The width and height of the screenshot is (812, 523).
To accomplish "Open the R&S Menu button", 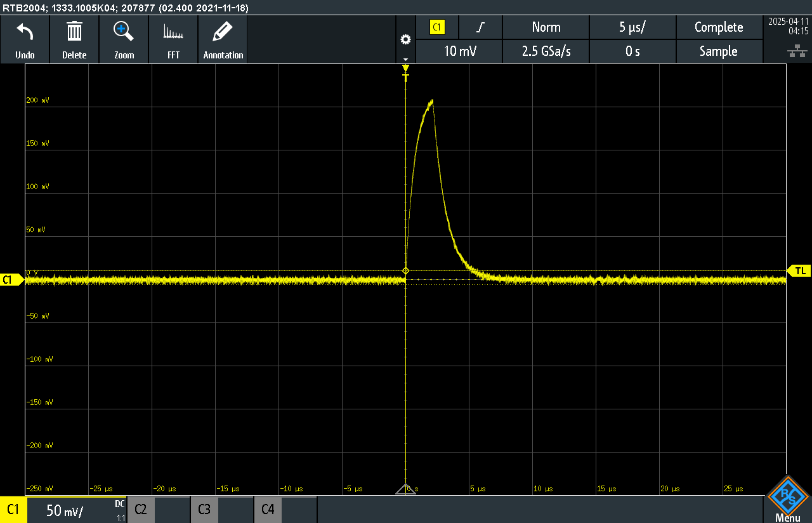I will point(787,500).
